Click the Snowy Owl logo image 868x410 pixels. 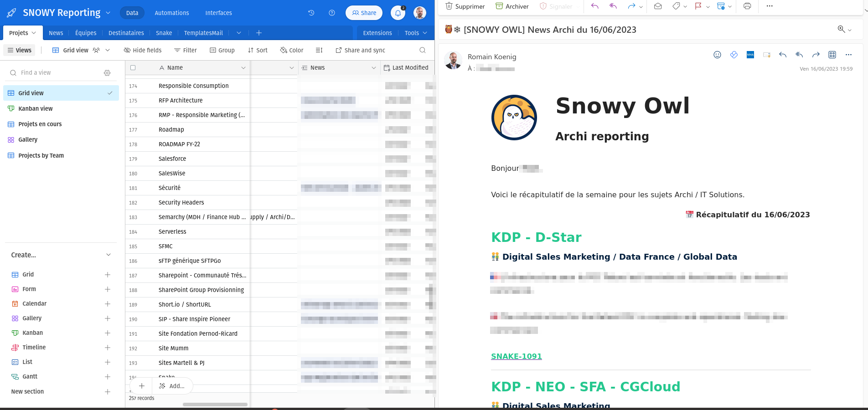514,118
